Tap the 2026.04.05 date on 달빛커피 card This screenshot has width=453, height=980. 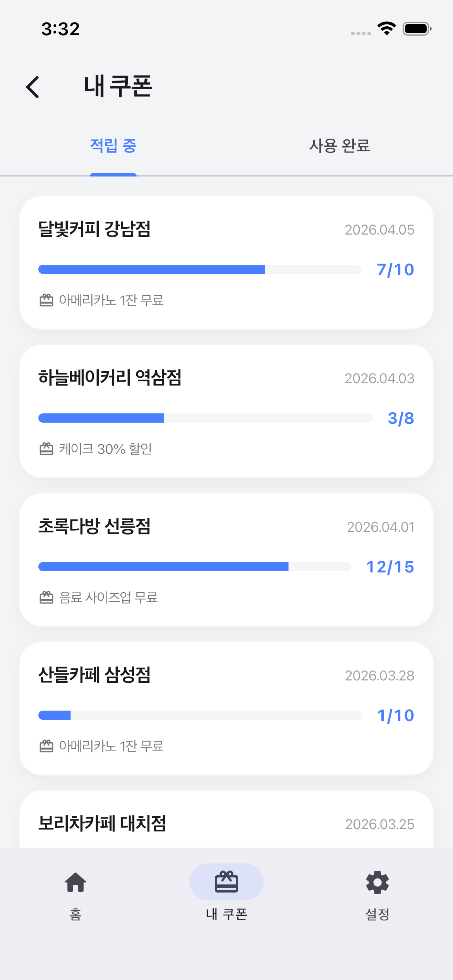379,230
